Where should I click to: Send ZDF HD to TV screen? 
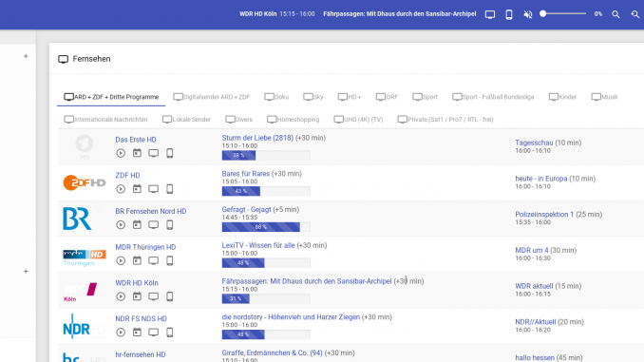153,189
